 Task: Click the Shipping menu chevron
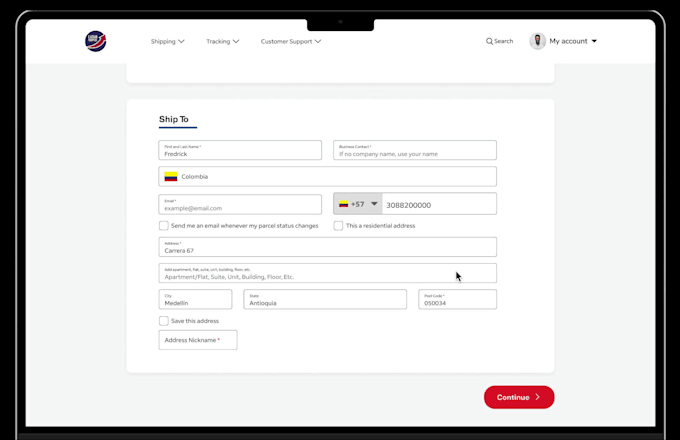[181, 41]
